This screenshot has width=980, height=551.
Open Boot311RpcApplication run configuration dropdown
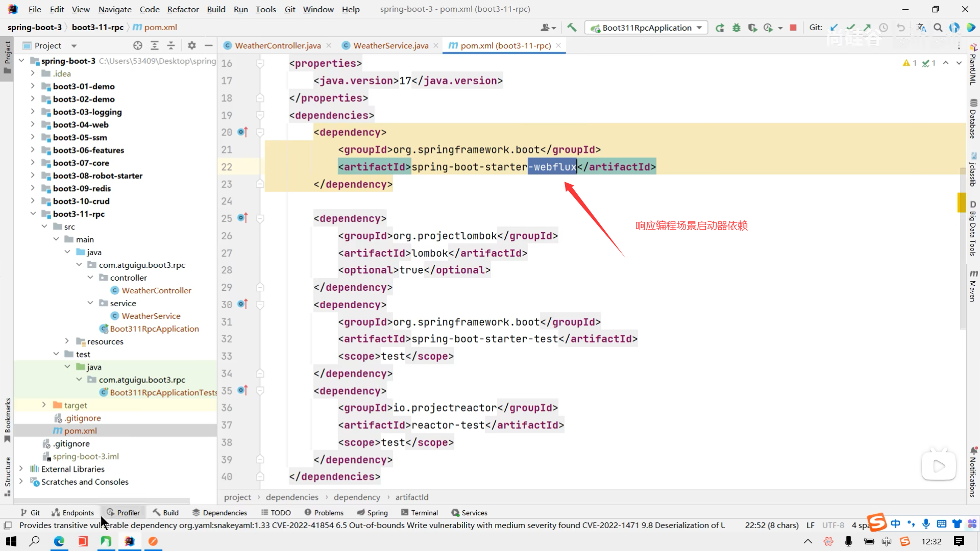pyautogui.click(x=699, y=28)
